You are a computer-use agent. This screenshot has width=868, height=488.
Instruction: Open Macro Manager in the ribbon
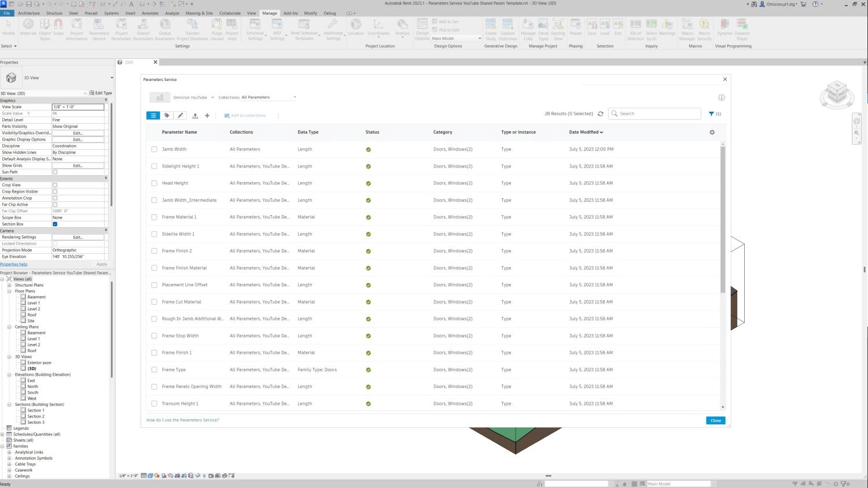pos(687,29)
